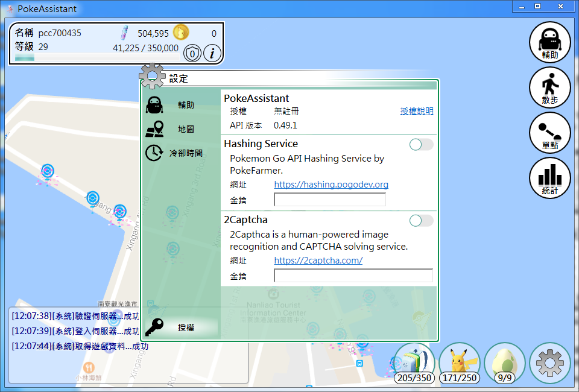Enable the 2Captcha toggle
Image resolution: width=579 pixels, height=392 pixels.
point(422,221)
